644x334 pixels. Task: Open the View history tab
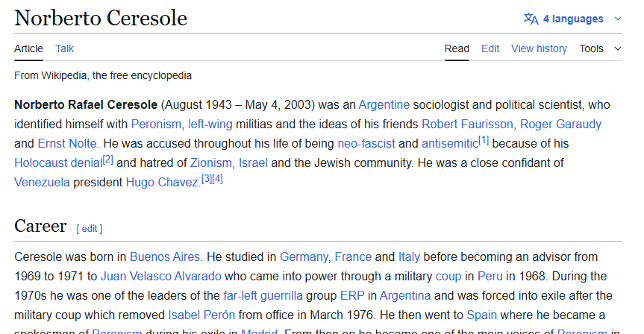click(539, 48)
